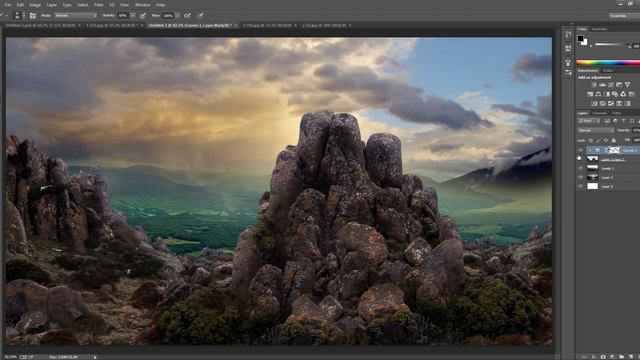Screen dimensions: 640x360
Task: Pick a color from the spectrum ramp
Action: (608, 63)
